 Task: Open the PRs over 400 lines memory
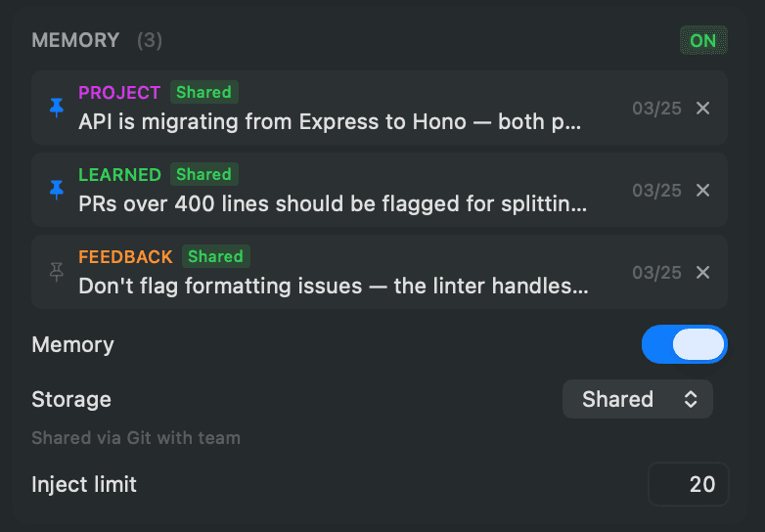pos(333,204)
